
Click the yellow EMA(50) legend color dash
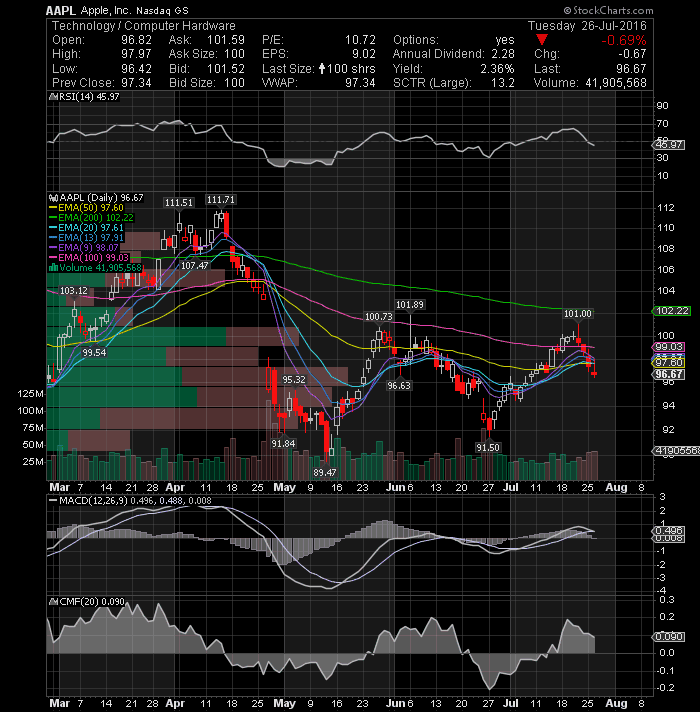click(x=53, y=208)
